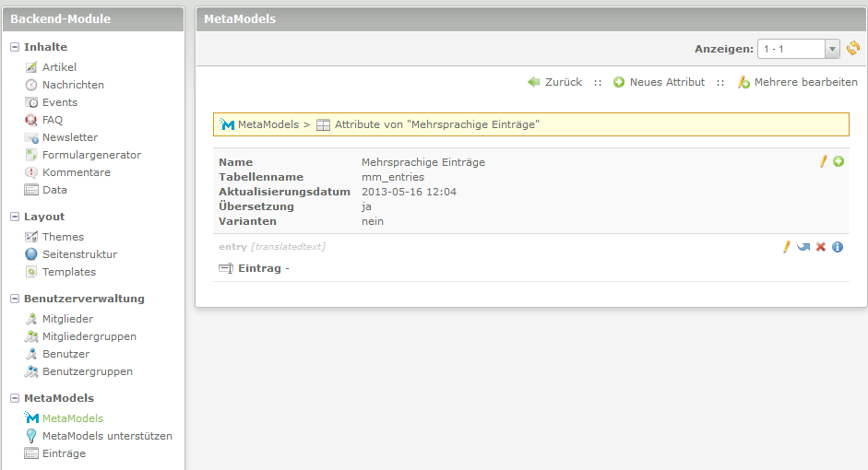Click Mehrere bearbeiten link
The height and width of the screenshot is (470, 868).
click(x=805, y=82)
